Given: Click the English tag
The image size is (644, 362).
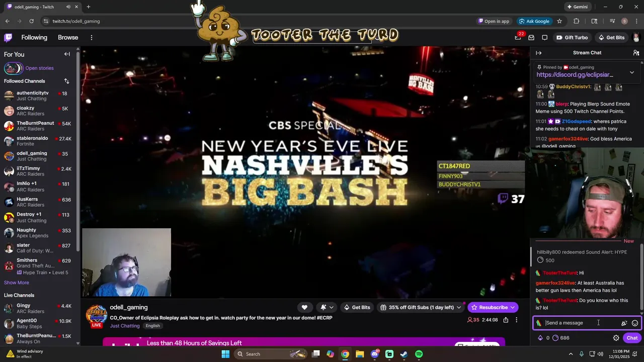Looking at the screenshot, I should click(152, 326).
